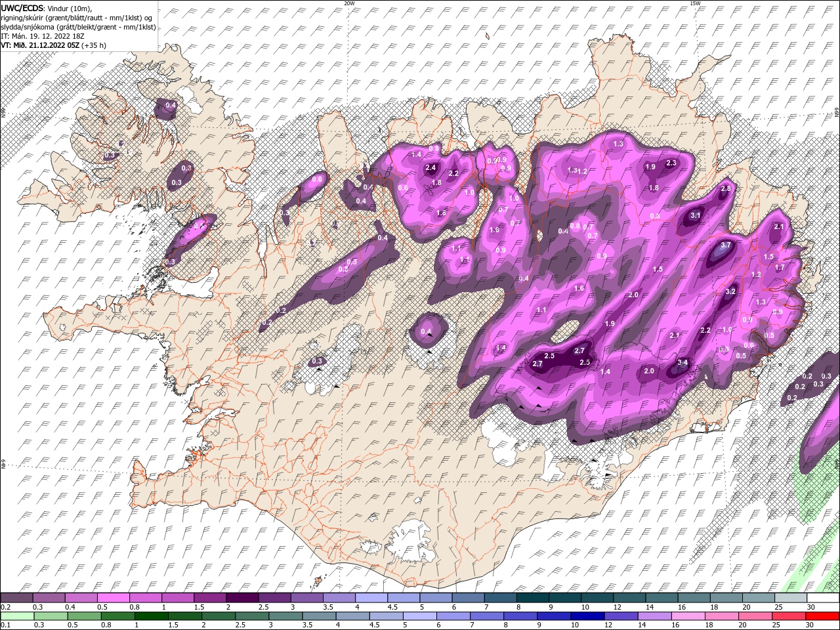This screenshot has width=840, height=630.
Task: Select the lower-scale swatch starting at 4
Action: [352, 616]
